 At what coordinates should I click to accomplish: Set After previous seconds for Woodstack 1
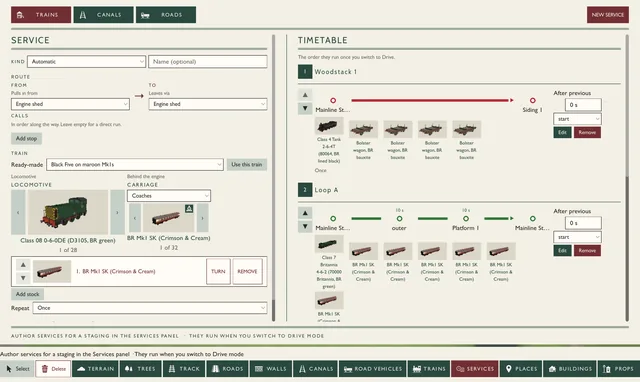click(x=583, y=105)
